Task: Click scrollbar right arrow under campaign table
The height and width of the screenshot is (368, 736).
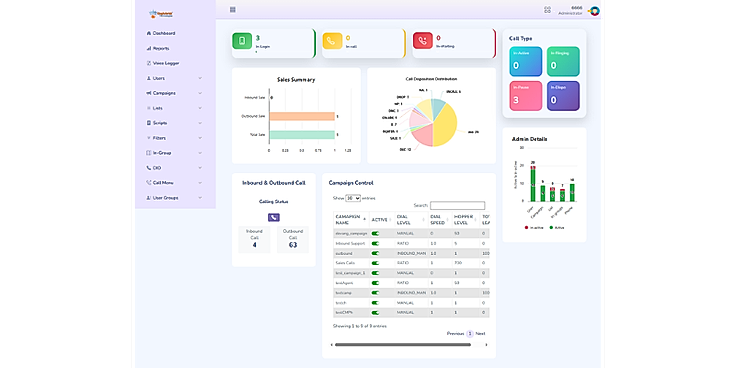Action: [486, 345]
